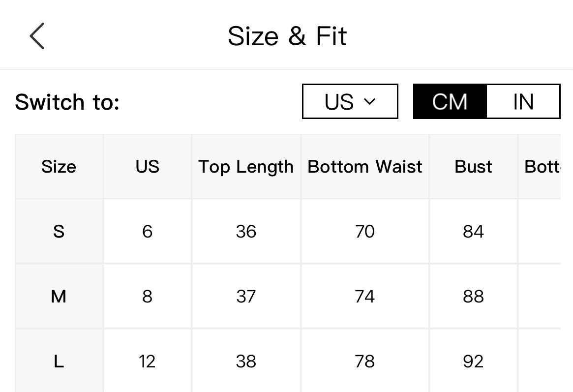Click the chevron in US dropdown
The width and height of the screenshot is (573, 392).
point(370,101)
